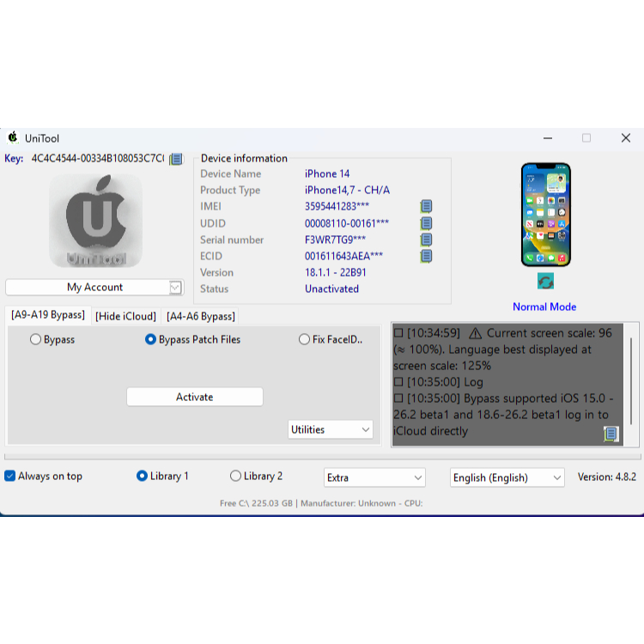Select the Bypass Patch Files radio option
Viewport: 644px width, 644px height.
[x=192, y=340]
